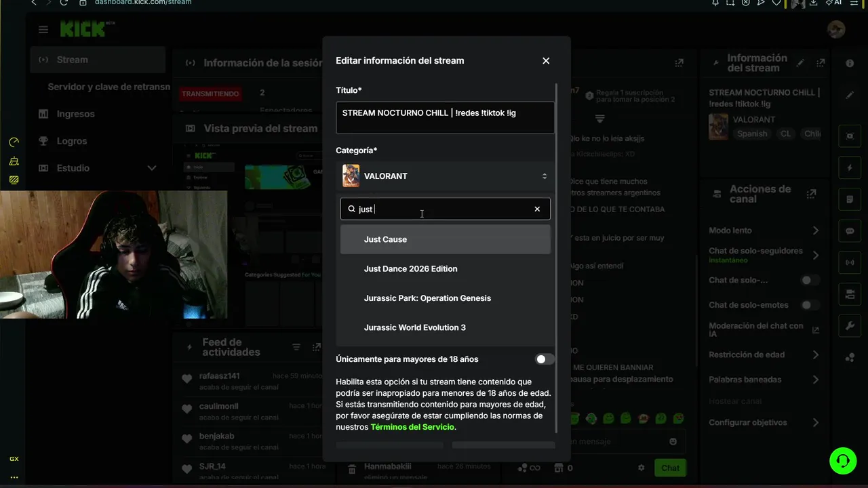The width and height of the screenshot is (868, 488).
Task: Expand Chat de solo-seguidores options
Action: (815, 256)
